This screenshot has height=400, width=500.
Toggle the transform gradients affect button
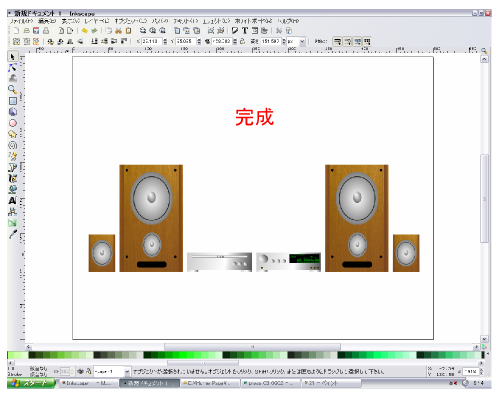point(357,42)
